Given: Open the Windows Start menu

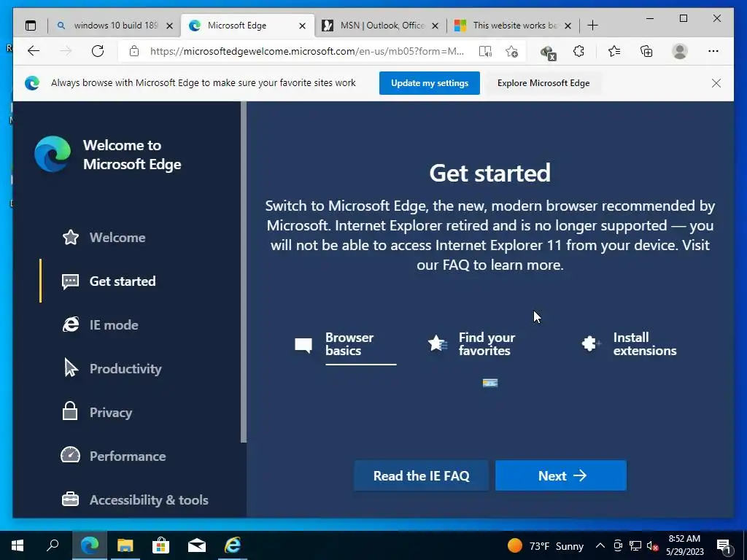Looking at the screenshot, I should (x=18, y=545).
